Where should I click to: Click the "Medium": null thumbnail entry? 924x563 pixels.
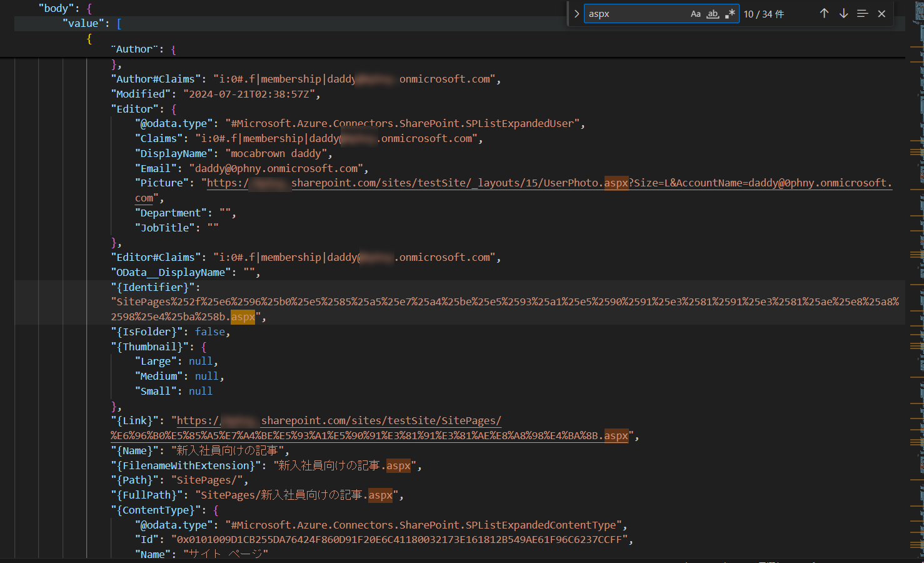click(179, 377)
